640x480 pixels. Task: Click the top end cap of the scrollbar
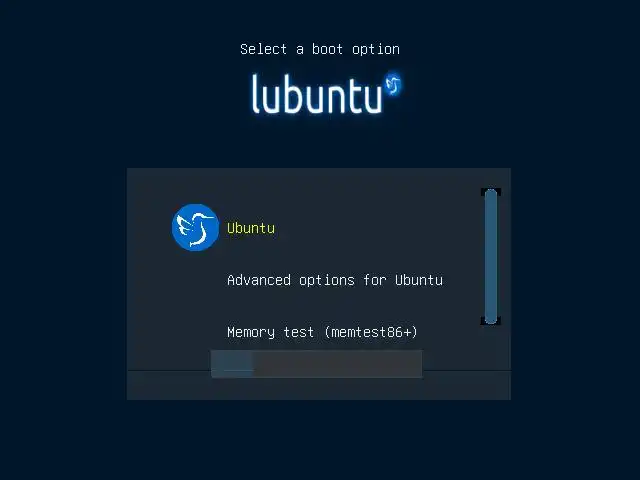tap(491, 193)
